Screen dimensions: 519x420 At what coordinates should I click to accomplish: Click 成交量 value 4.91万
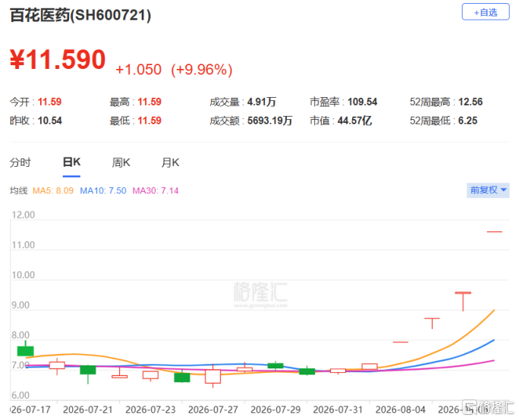[x=262, y=102]
